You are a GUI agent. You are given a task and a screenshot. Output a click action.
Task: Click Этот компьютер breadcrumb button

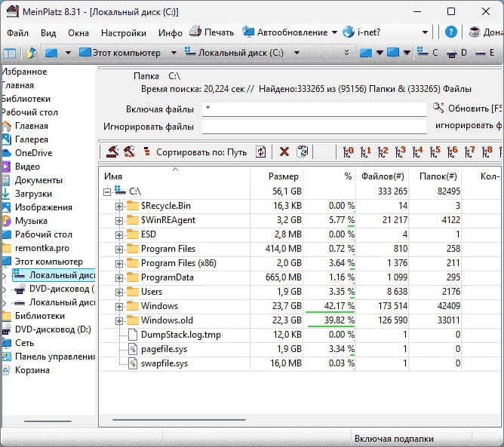(x=120, y=52)
